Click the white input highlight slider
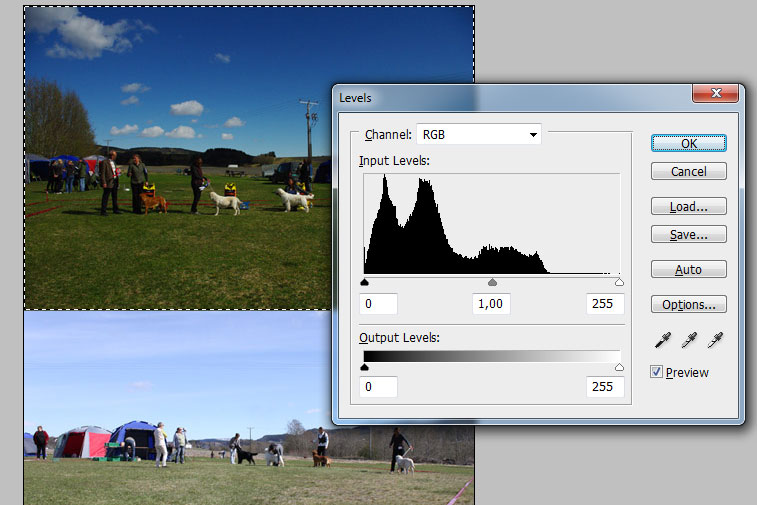This screenshot has width=757, height=505. [619, 283]
